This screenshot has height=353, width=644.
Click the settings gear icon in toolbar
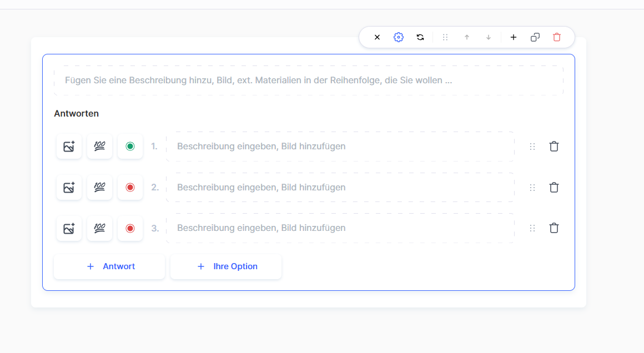tap(398, 37)
